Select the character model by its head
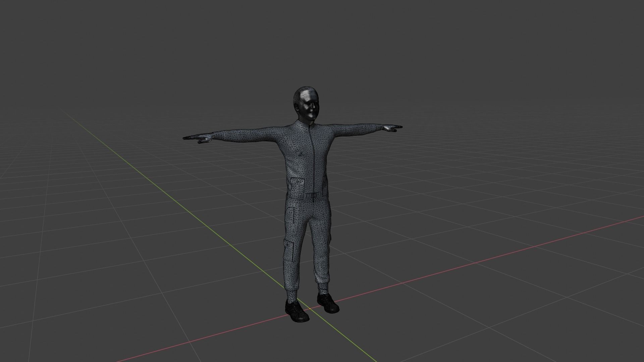This screenshot has height=362, width=644. 306,104
